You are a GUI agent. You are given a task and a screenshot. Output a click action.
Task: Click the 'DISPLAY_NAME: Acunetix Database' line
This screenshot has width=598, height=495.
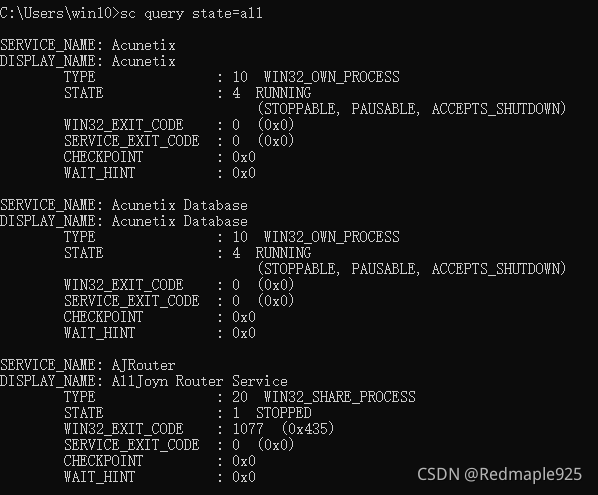[124, 221]
